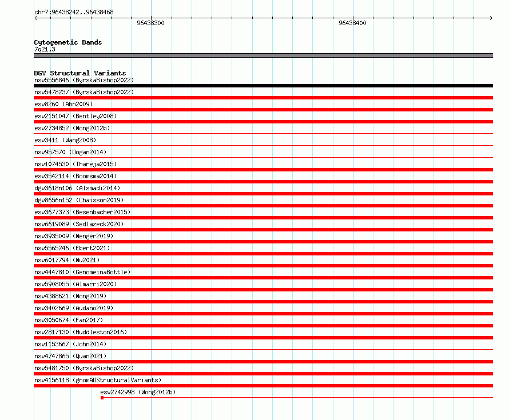Open variant nsv3402669 (Audano2019)
The height and width of the screenshot is (420, 509).
tap(74, 308)
